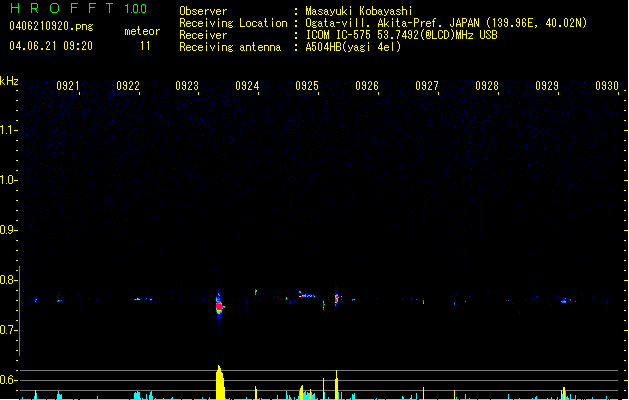This screenshot has height=400, width=629.
Task: Click the yellow power spike before 0926
Action: coord(337,385)
